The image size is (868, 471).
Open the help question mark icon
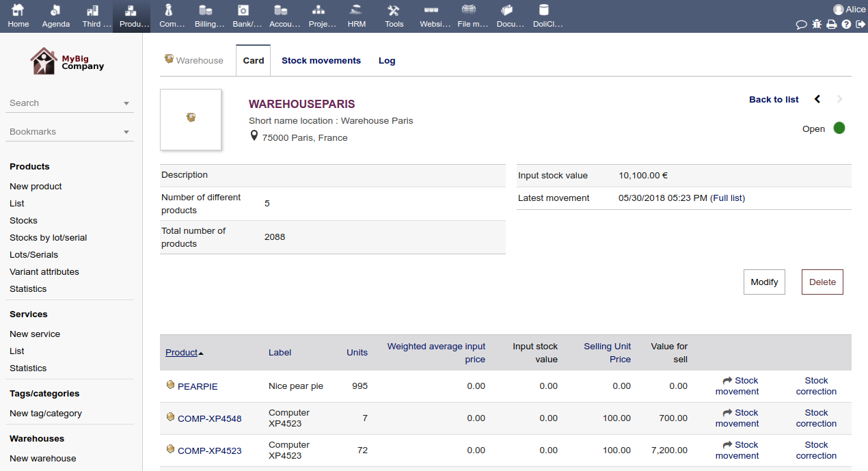click(x=846, y=25)
